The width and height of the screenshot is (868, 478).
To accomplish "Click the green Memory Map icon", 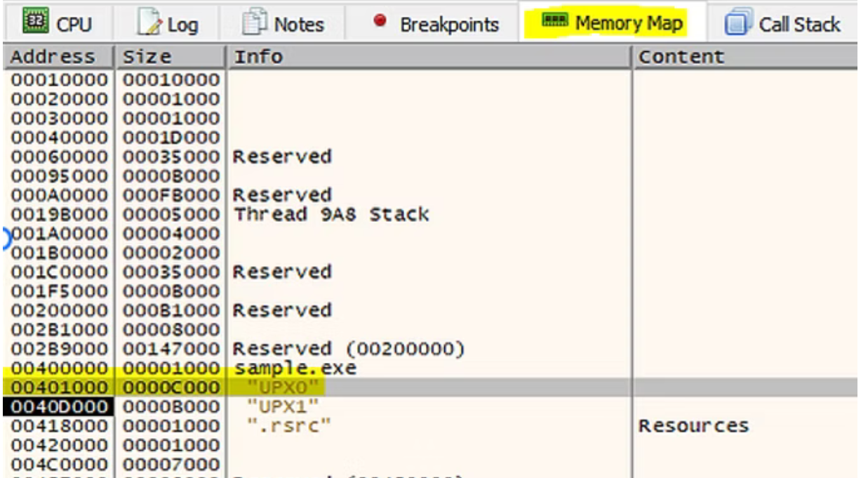I will pos(554,23).
